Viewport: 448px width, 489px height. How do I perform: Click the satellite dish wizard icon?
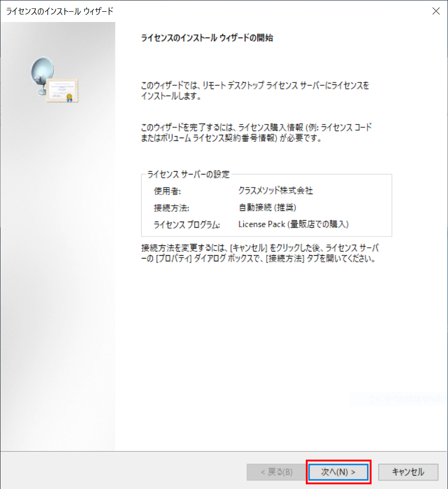pos(42,76)
